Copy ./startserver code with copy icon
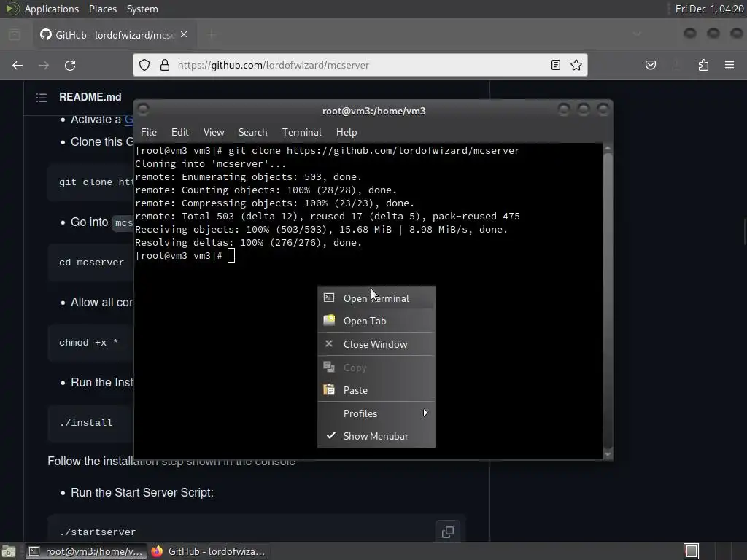Screen dimensions: 747x560 pos(448,532)
